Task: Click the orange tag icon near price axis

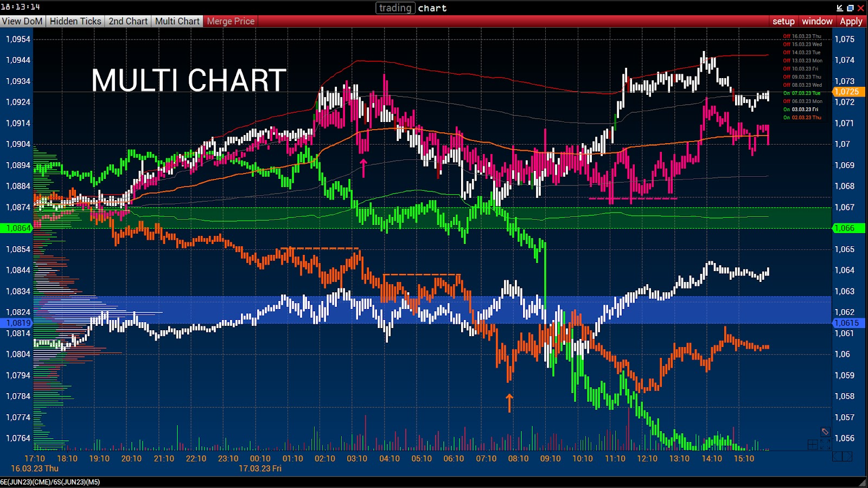Action: click(x=825, y=432)
